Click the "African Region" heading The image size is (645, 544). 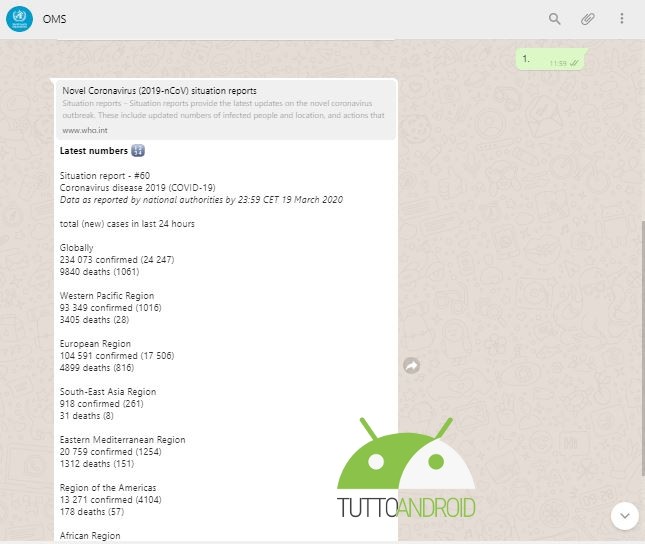click(90, 536)
